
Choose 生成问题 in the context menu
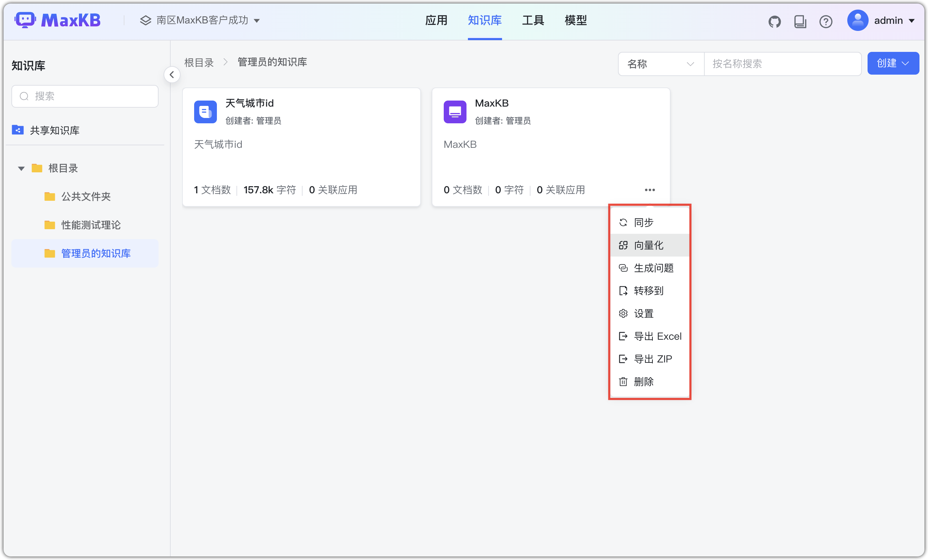coord(650,268)
